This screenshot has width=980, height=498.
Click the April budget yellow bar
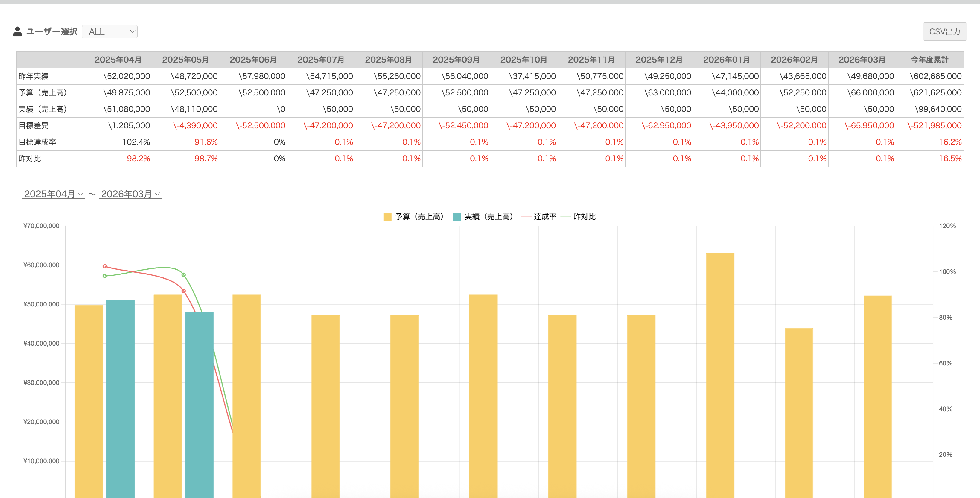pos(89,401)
